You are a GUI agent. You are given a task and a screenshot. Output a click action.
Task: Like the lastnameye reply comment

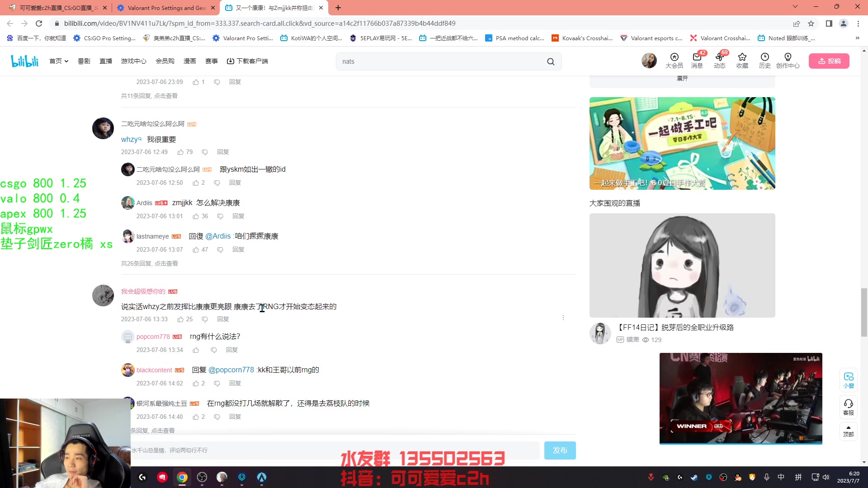[196, 250]
